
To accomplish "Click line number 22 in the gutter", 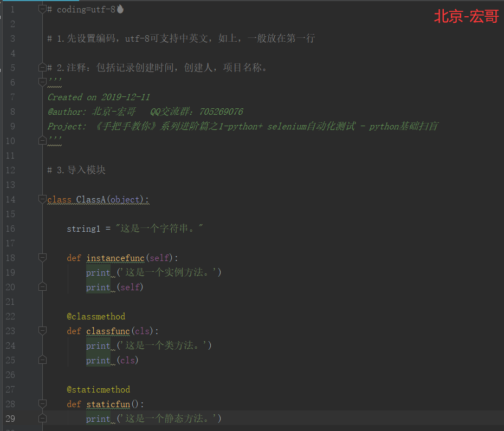I will pyautogui.click(x=10, y=316).
